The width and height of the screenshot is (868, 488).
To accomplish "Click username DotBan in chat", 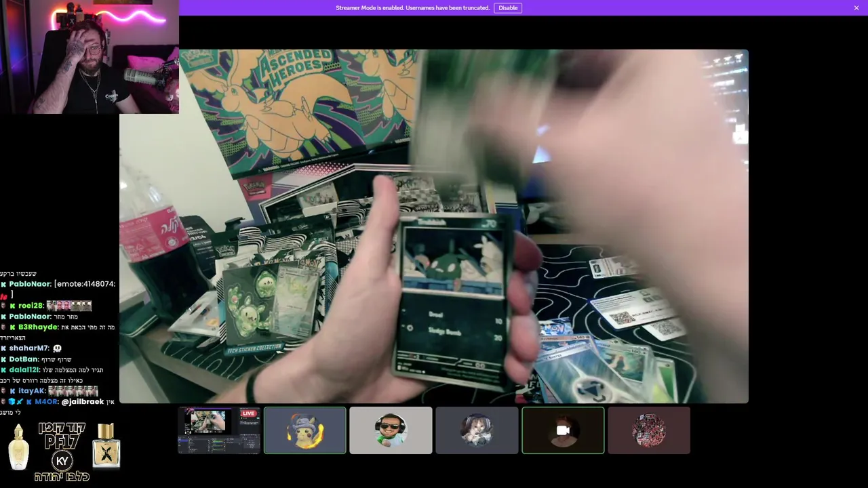I will pyautogui.click(x=24, y=359).
